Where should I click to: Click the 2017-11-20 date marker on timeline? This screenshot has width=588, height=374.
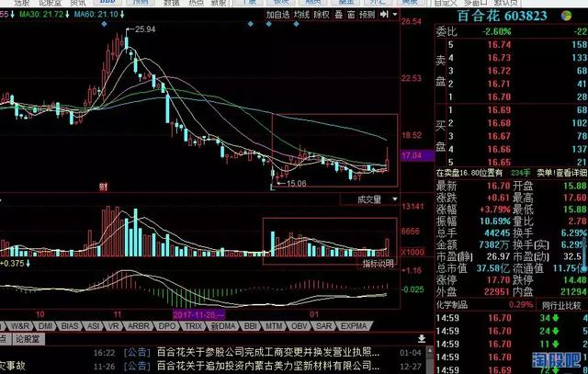198,314
